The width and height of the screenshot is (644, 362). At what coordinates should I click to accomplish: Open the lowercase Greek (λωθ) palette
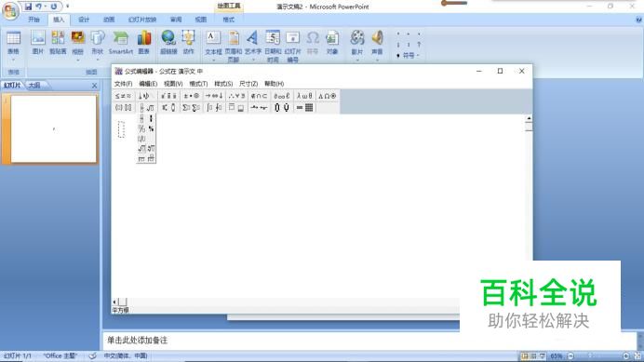(x=304, y=96)
